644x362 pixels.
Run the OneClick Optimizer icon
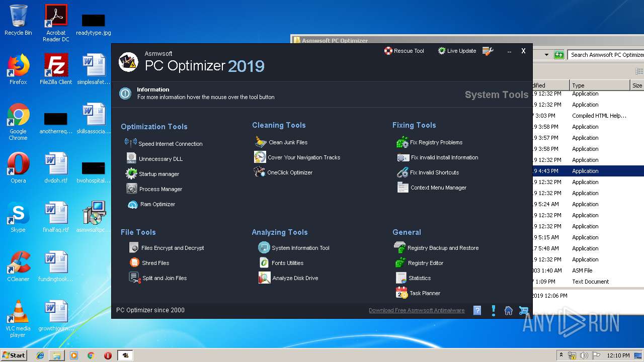tap(260, 172)
